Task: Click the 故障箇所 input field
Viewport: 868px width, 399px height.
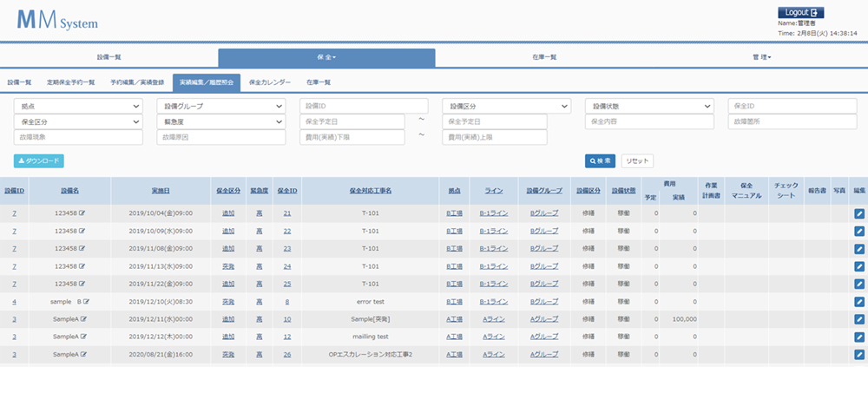Action: pos(792,121)
